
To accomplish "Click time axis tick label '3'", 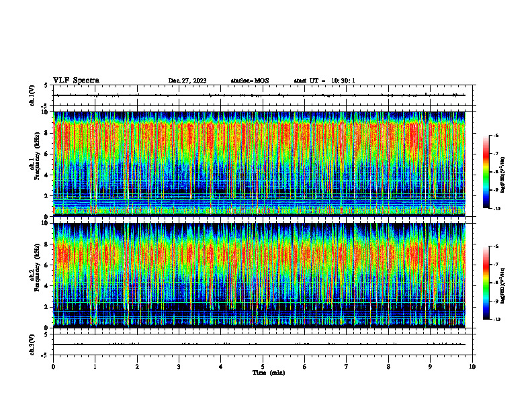I will click(x=179, y=367).
